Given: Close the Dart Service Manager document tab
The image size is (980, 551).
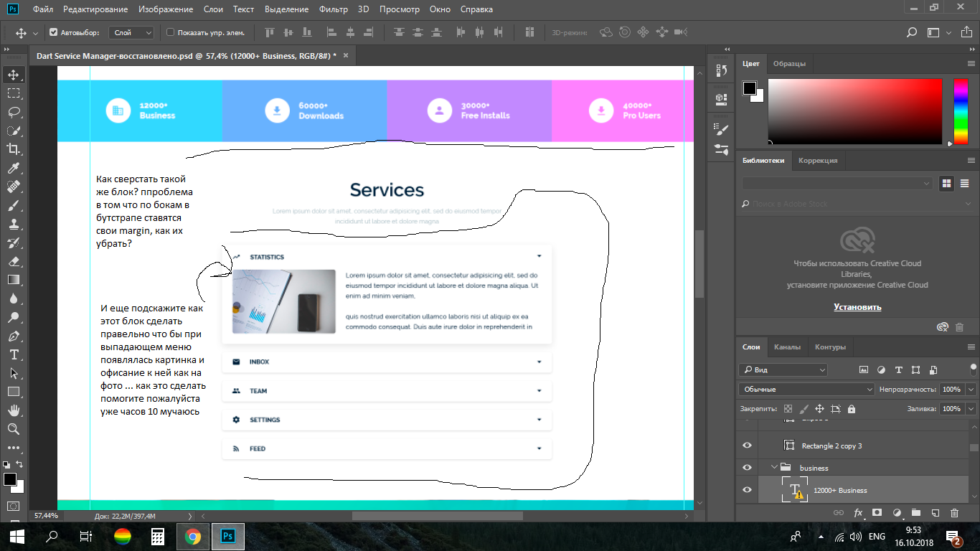Looking at the screenshot, I should point(347,55).
